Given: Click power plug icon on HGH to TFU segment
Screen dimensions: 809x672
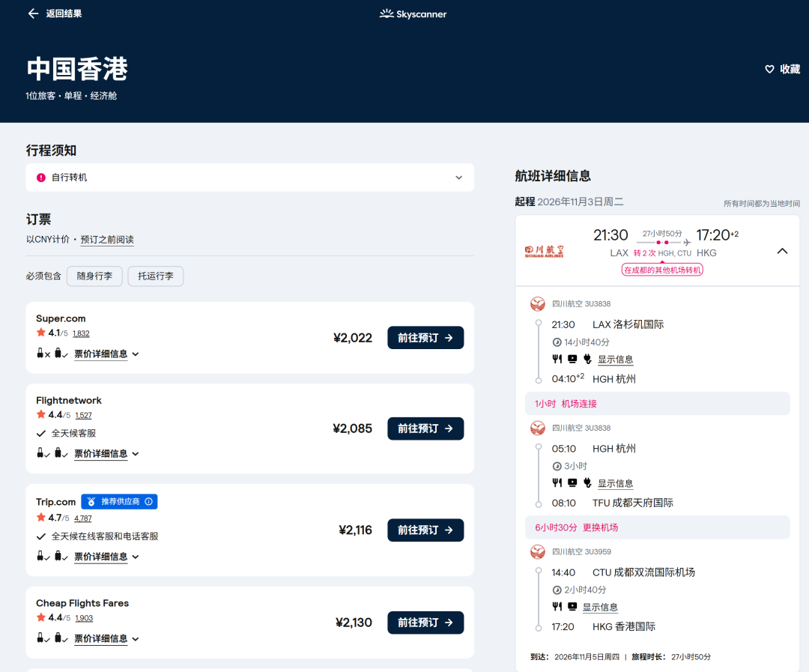Looking at the screenshot, I should click(x=587, y=482).
